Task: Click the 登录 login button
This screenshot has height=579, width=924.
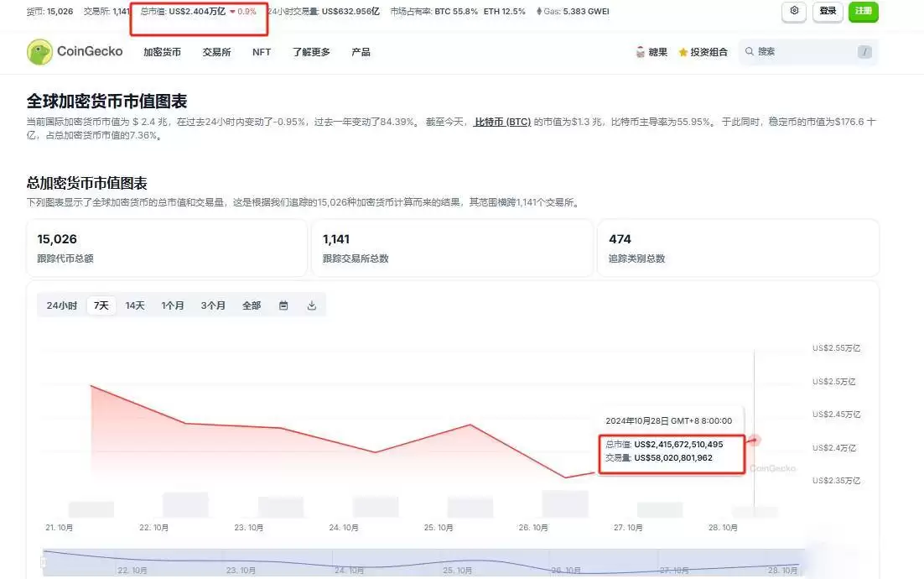Action: 828,12
